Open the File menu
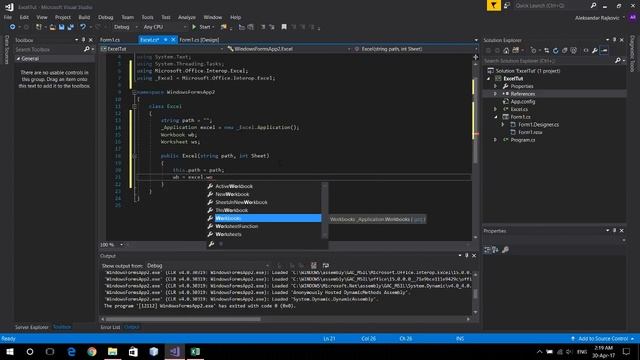Viewport: 640px width, 360px height. (x=8, y=17)
